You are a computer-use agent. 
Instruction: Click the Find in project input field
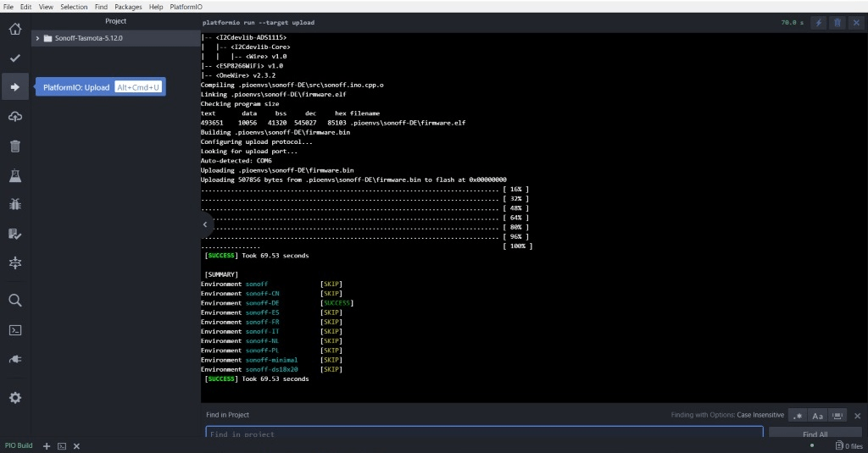483,434
